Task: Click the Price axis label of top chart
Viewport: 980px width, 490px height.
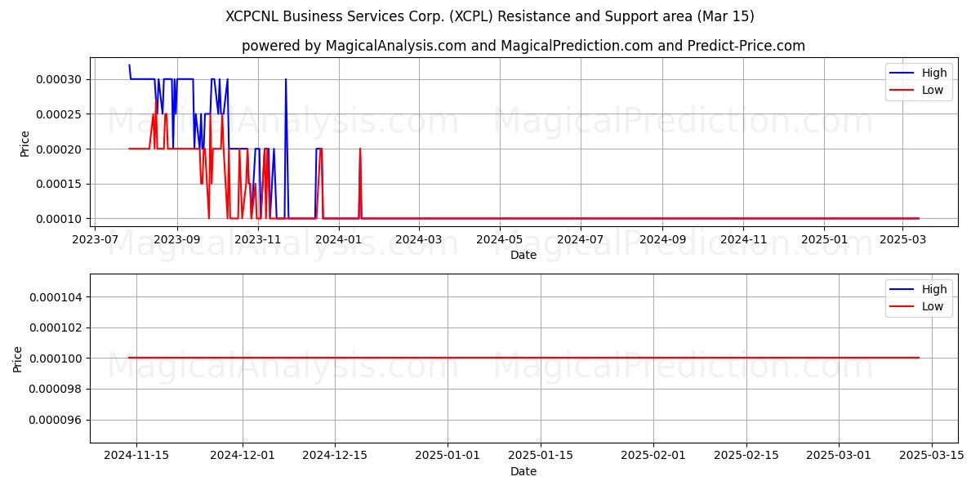Action: (x=24, y=144)
